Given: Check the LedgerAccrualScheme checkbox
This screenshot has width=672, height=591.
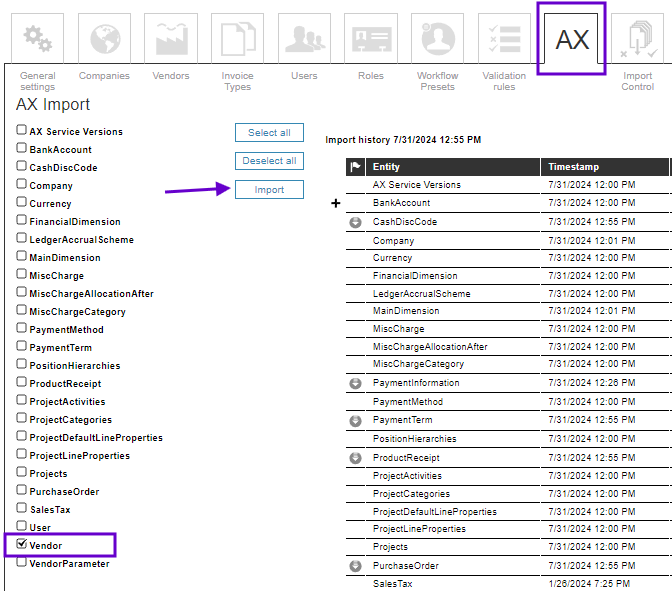Looking at the screenshot, I should point(21,237).
